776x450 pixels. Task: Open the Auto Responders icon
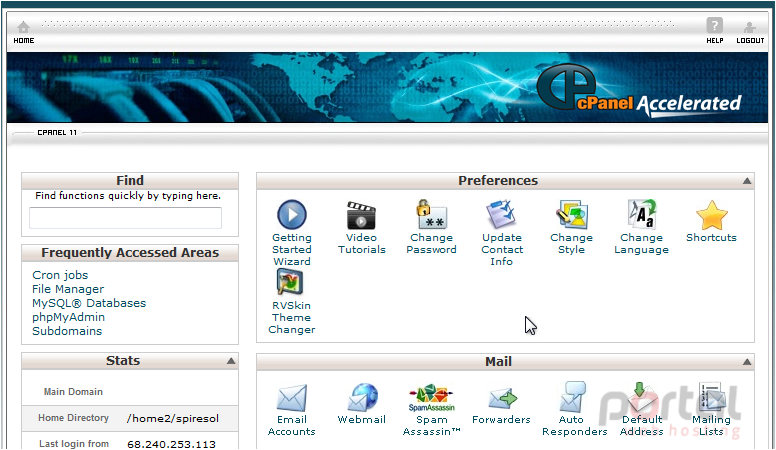573,397
